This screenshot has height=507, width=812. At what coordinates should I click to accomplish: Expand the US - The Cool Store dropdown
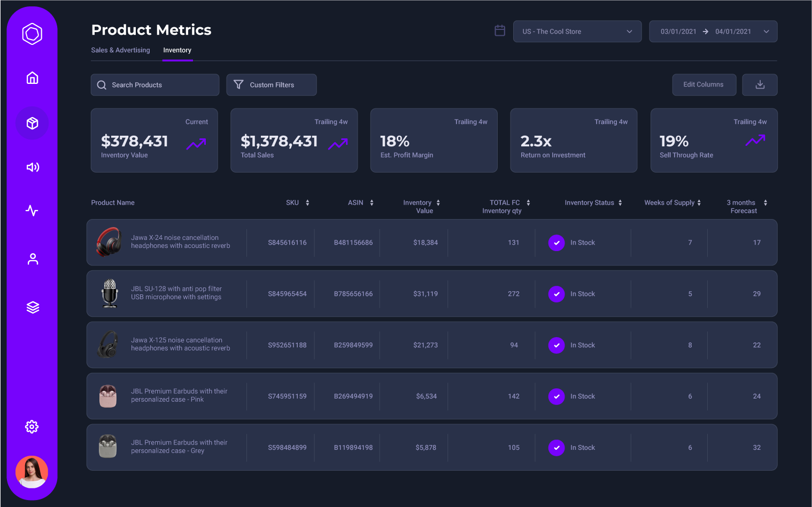tap(577, 32)
